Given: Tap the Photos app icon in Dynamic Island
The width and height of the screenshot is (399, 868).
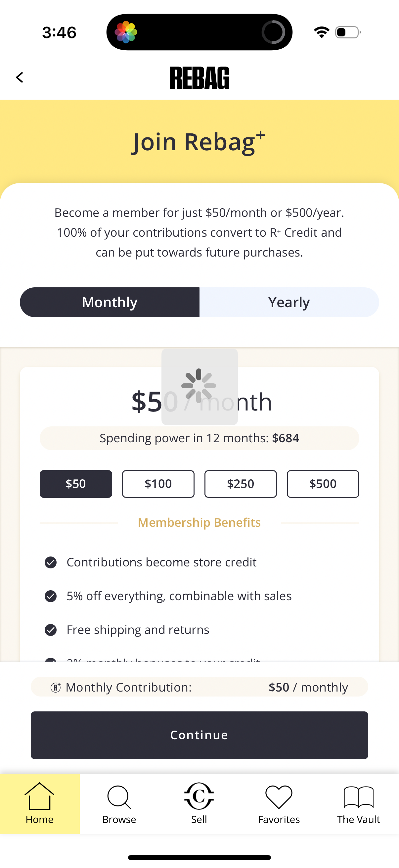Looking at the screenshot, I should pos(126,32).
